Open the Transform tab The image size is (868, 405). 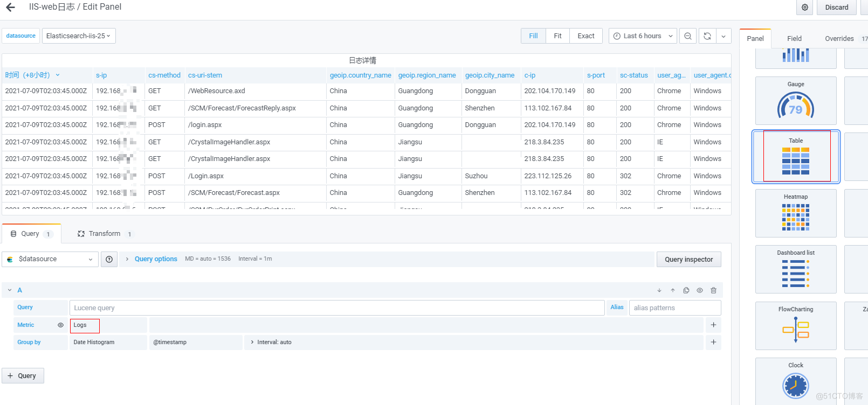point(105,234)
